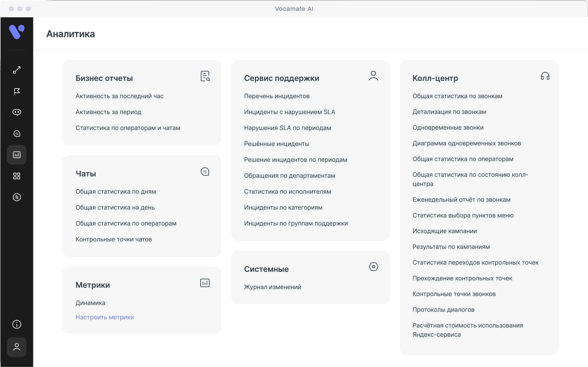Click the Vocamate logo at the top
The image size is (588, 367).
[16, 32]
